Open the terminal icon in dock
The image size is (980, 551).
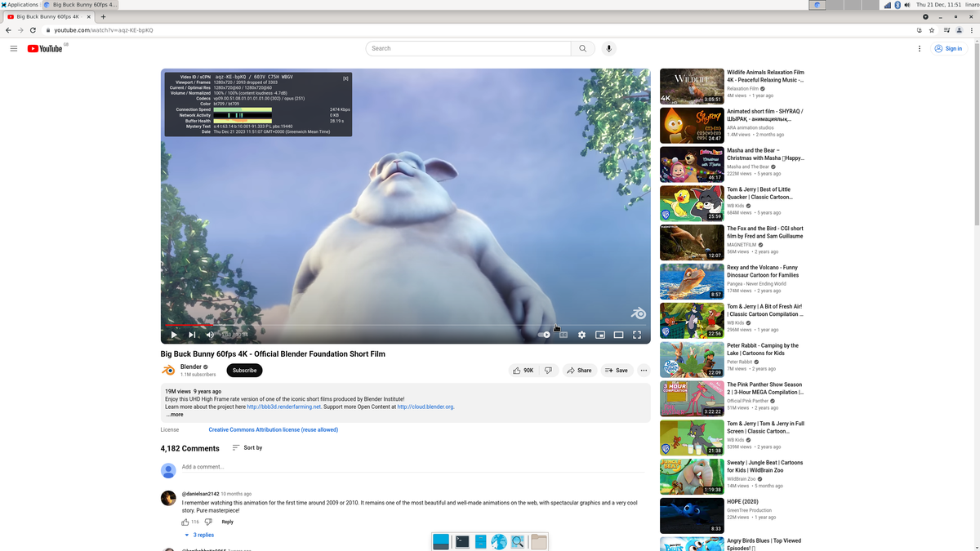(462, 541)
